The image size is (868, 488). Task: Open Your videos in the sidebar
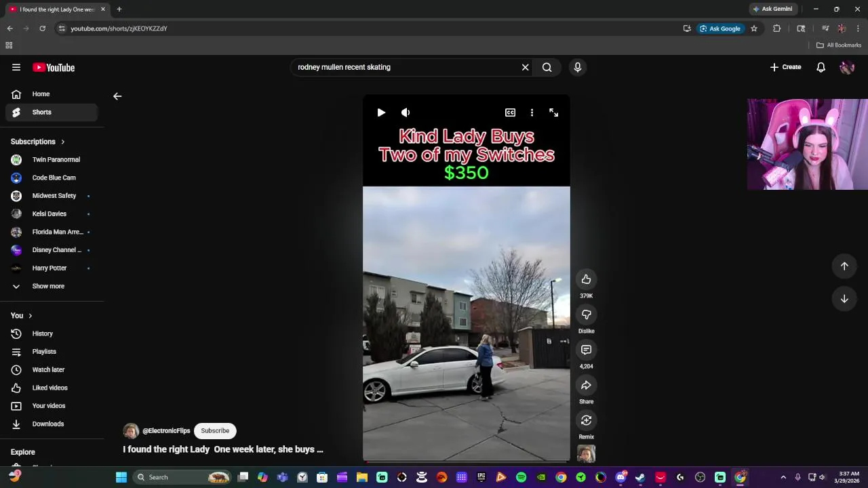(52, 406)
